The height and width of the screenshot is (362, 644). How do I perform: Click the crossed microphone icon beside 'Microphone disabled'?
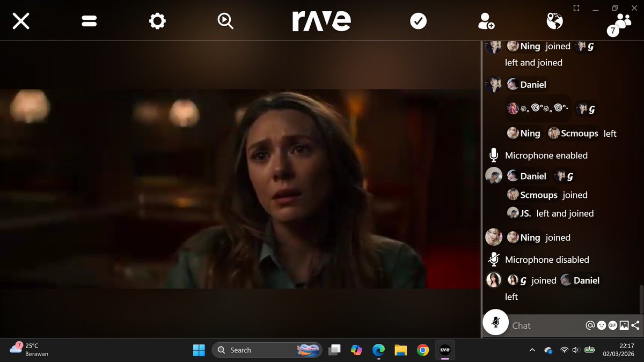(x=494, y=260)
